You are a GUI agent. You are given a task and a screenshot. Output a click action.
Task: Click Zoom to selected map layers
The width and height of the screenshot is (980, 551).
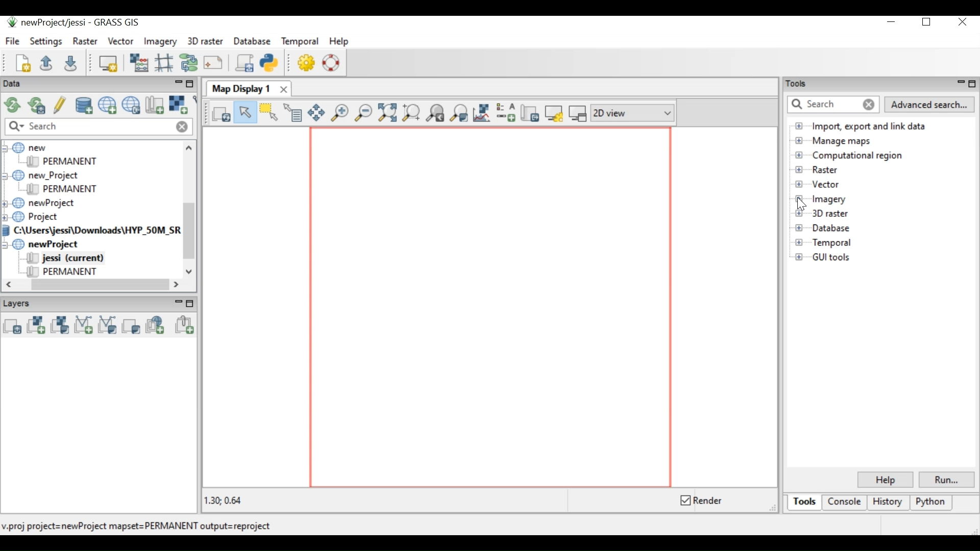click(388, 113)
